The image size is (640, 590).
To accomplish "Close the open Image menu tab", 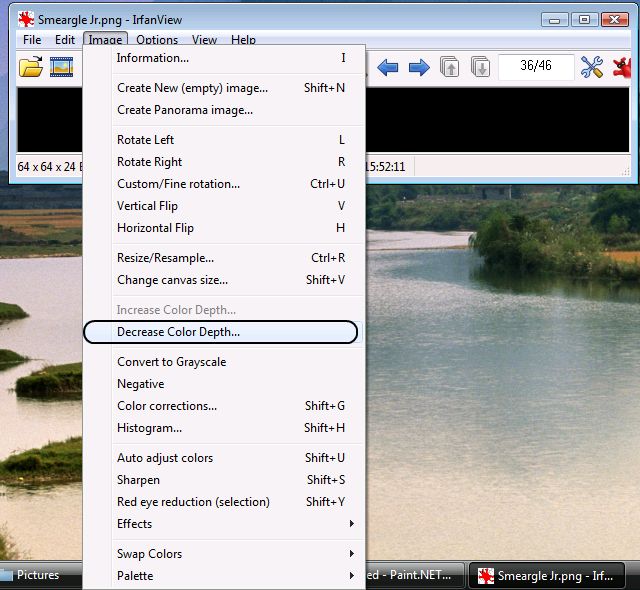I will point(105,39).
